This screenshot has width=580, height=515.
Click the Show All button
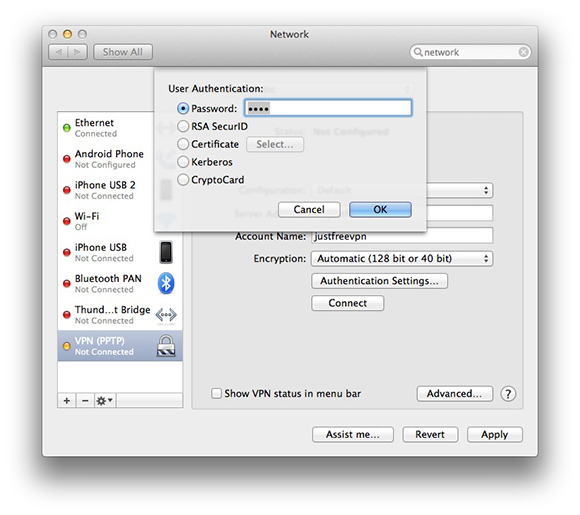pos(123,52)
